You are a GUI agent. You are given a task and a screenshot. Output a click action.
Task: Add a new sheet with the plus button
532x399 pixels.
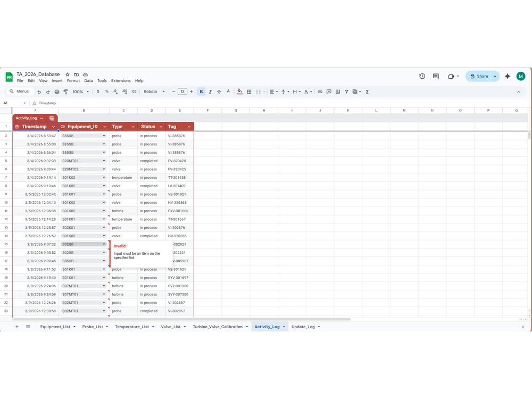(x=16, y=327)
